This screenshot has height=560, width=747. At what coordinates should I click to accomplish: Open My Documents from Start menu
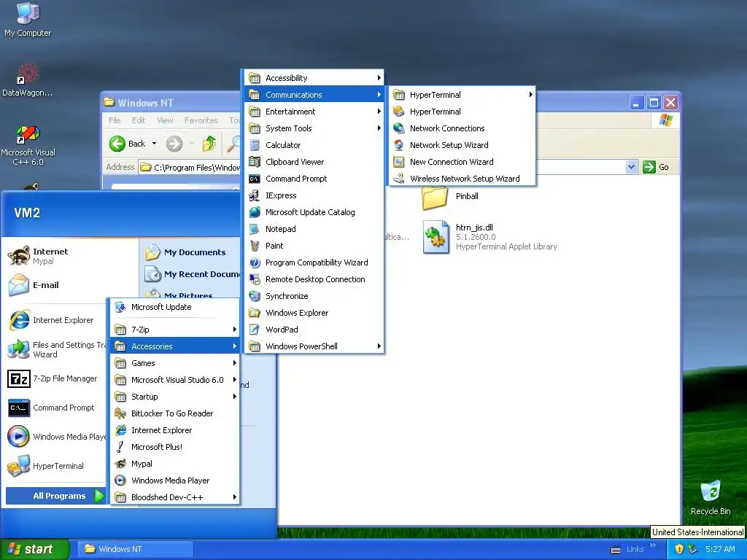click(190, 252)
